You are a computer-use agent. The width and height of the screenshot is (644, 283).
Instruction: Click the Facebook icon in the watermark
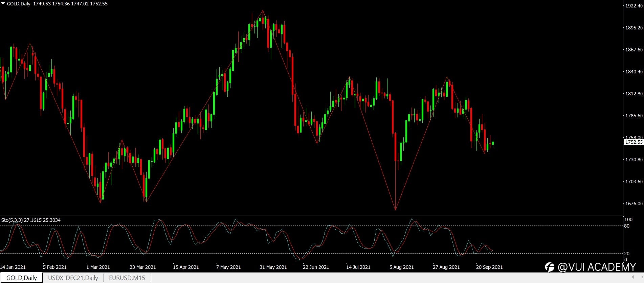pyautogui.click(x=550, y=267)
